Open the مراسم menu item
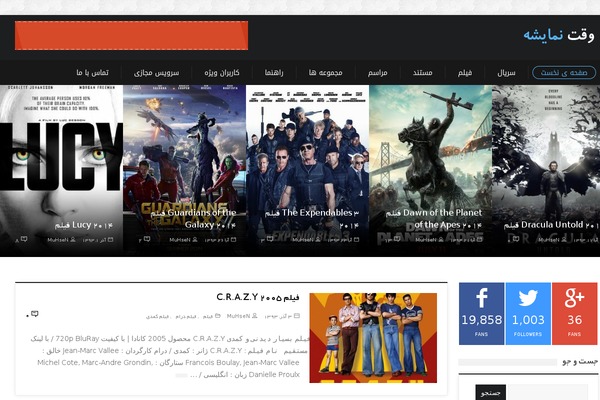The image size is (600, 400). [378, 72]
